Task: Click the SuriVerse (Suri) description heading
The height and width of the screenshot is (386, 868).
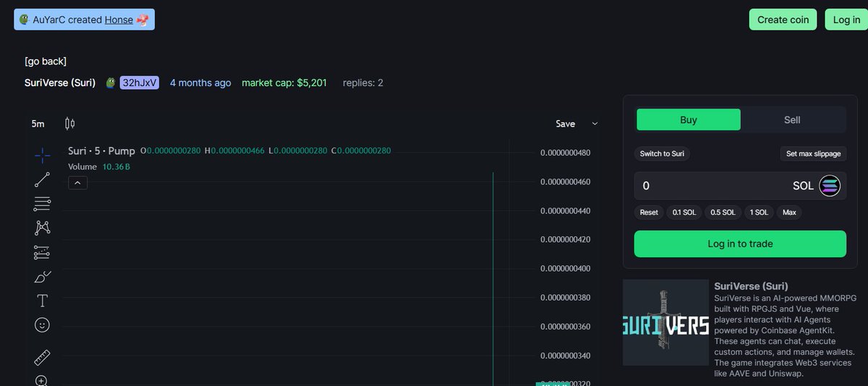Action: click(751, 286)
